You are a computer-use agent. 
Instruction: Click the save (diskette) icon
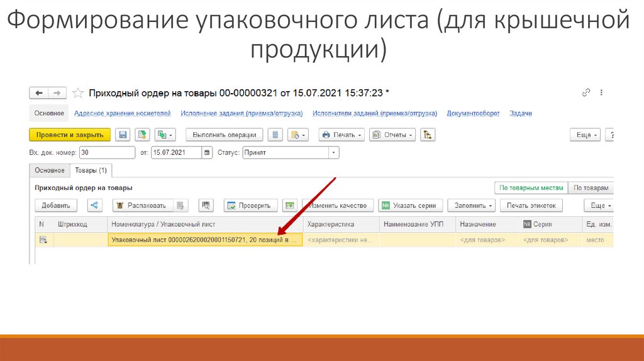[123, 135]
